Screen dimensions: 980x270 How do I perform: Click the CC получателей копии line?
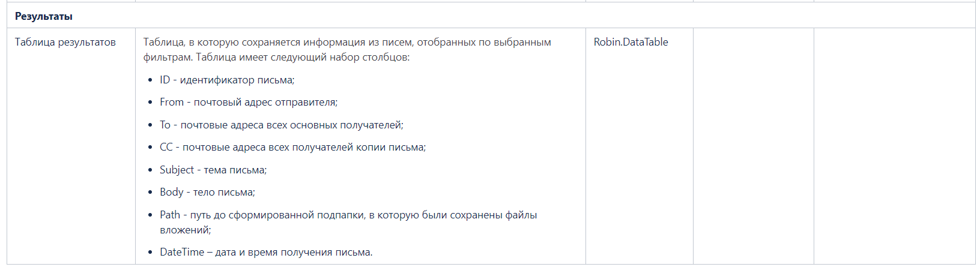coord(292,147)
